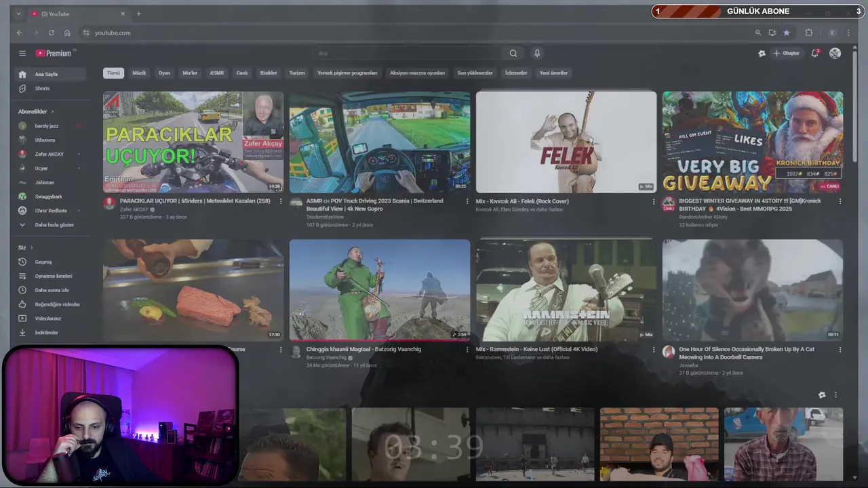
Task: Select the Tümü filter chip
Action: tap(113, 73)
